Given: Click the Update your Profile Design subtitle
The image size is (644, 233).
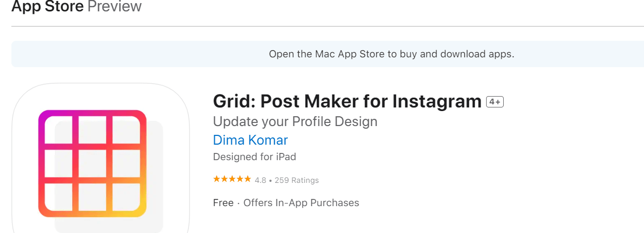Looking at the screenshot, I should (295, 121).
